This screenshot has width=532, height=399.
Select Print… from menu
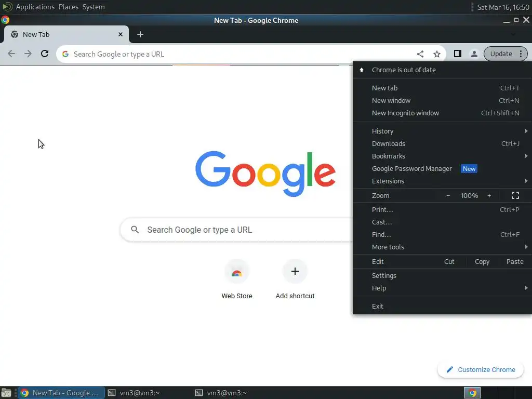coord(443,210)
